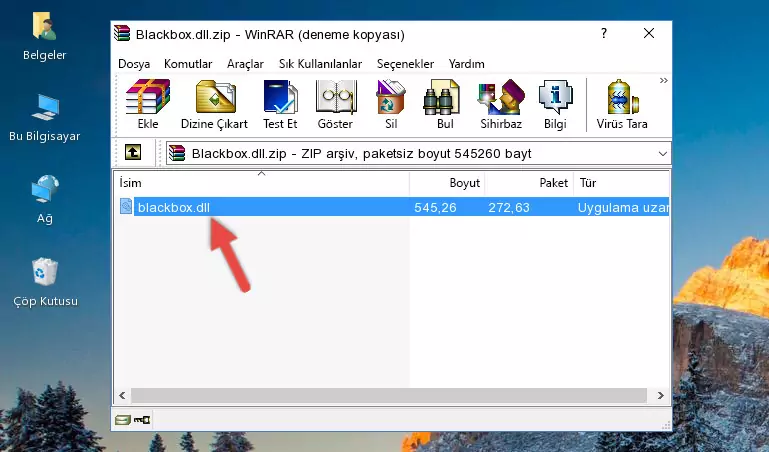Click Dizine Çıkart extract icon
Viewport: 769px width, 452px height.
click(x=215, y=97)
